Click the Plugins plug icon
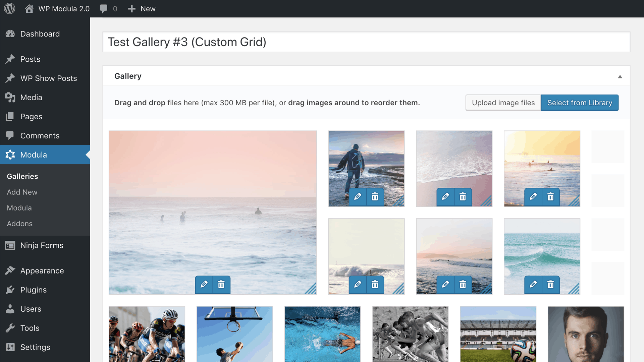644x362 pixels. pos(10,290)
